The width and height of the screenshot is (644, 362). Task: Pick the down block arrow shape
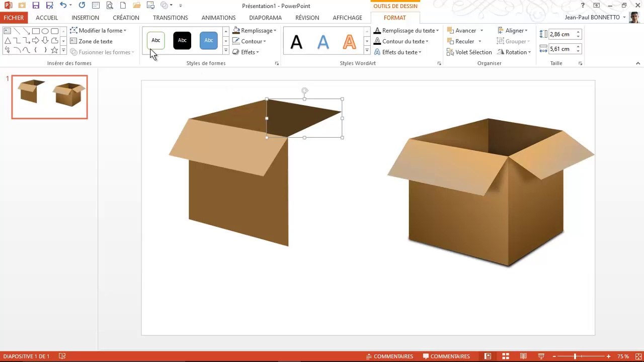(45, 40)
